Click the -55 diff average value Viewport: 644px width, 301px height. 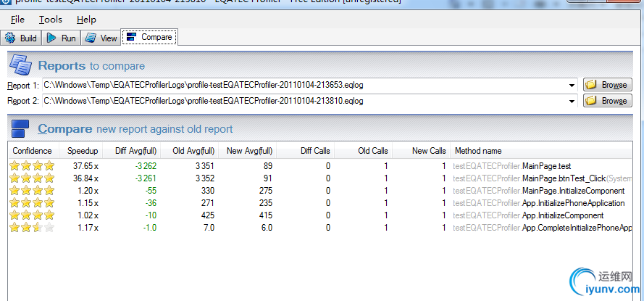tap(151, 191)
